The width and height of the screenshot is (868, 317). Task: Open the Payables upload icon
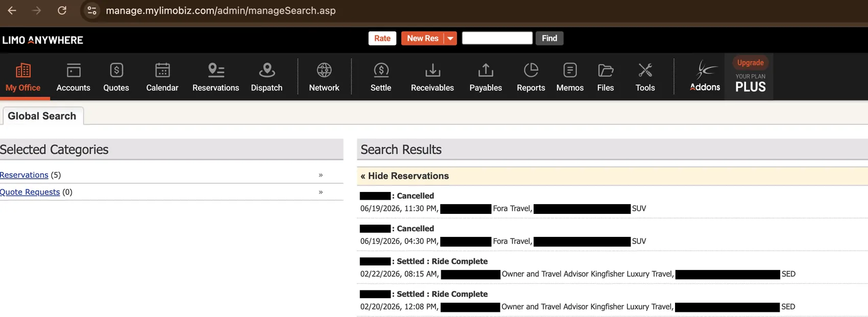tap(486, 70)
